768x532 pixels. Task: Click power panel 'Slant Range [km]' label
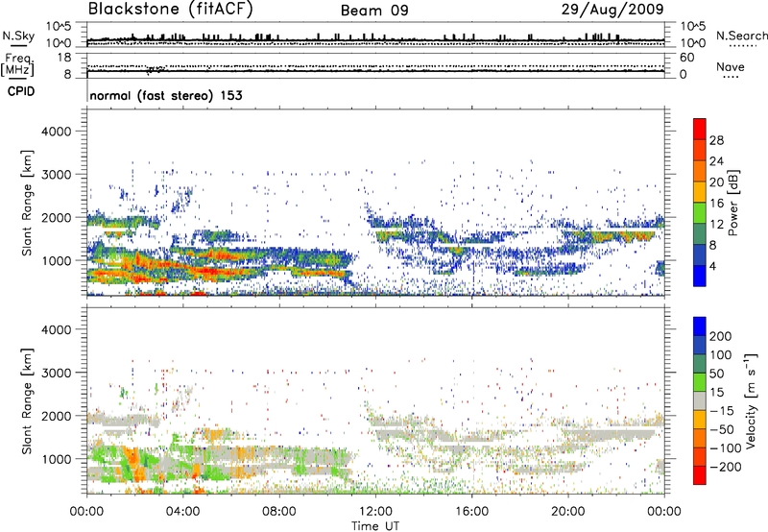(x=27, y=203)
